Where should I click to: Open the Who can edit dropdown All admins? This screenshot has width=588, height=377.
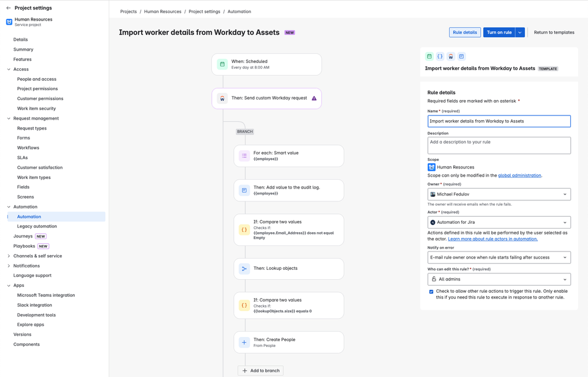click(499, 279)
